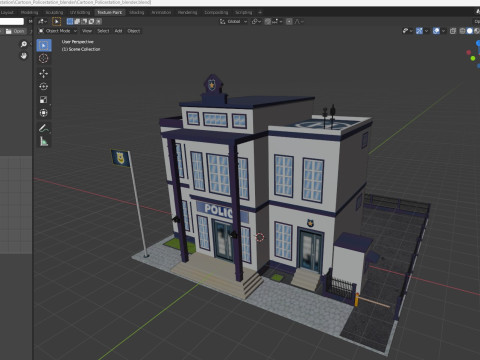The height and width of the screenshot is (360, 480).
Task: Open the Add menu in viewport header
Action: (118, 31)
